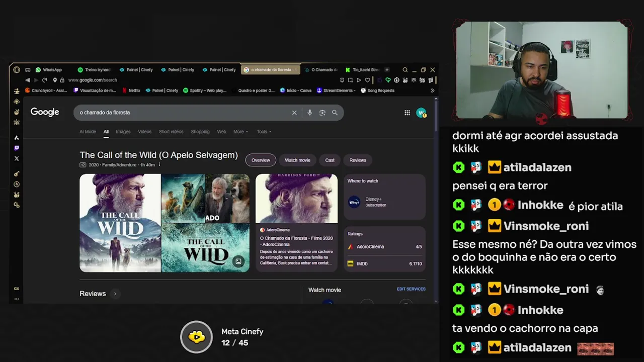Click the Google logo
This screenshot has height=362, width=644.
pos(45,112)
